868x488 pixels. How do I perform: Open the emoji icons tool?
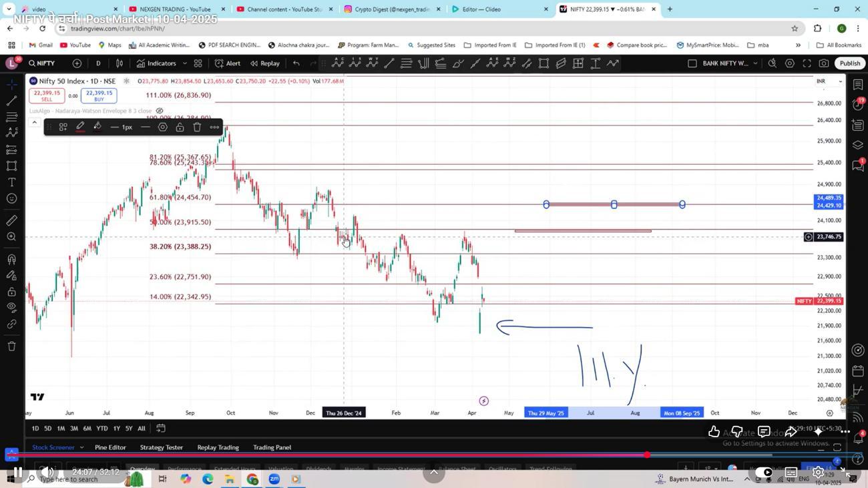pyautogui.click(x=11, y=198)
